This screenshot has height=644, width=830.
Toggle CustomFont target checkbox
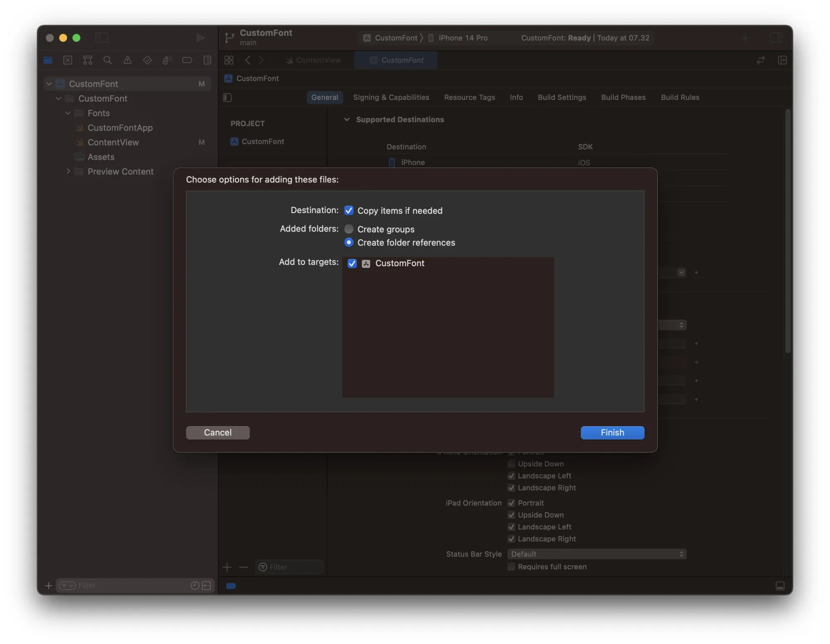[x=351, y=263]
